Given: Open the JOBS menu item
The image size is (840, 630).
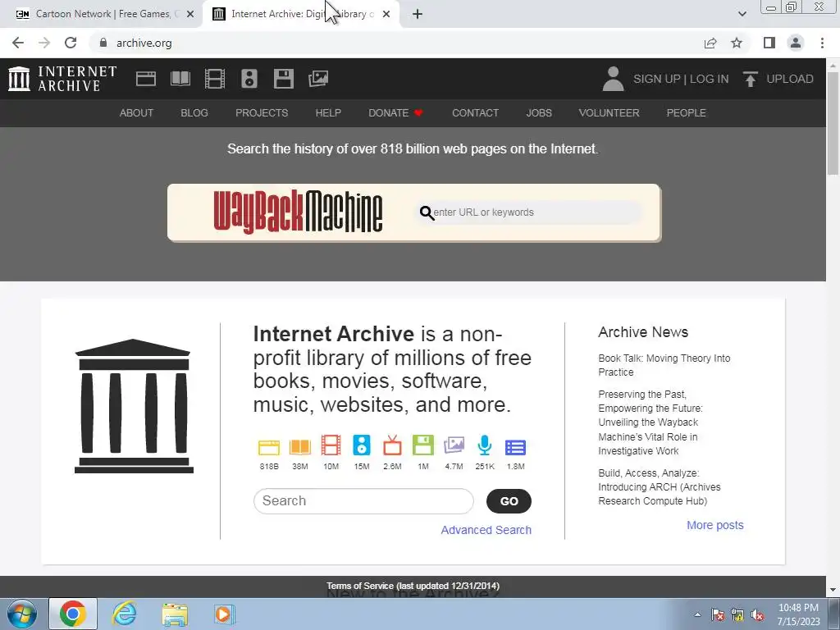Looking at the screenshot, I should (x=538, y=113).
